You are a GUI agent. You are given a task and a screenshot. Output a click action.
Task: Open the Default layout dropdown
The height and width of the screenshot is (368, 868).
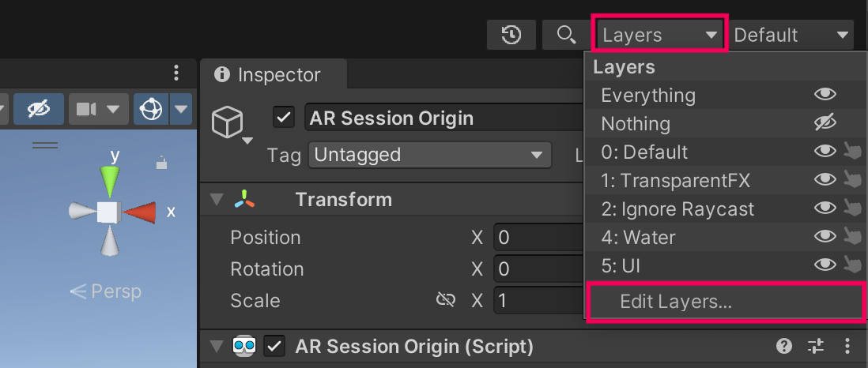pos(791,35)
